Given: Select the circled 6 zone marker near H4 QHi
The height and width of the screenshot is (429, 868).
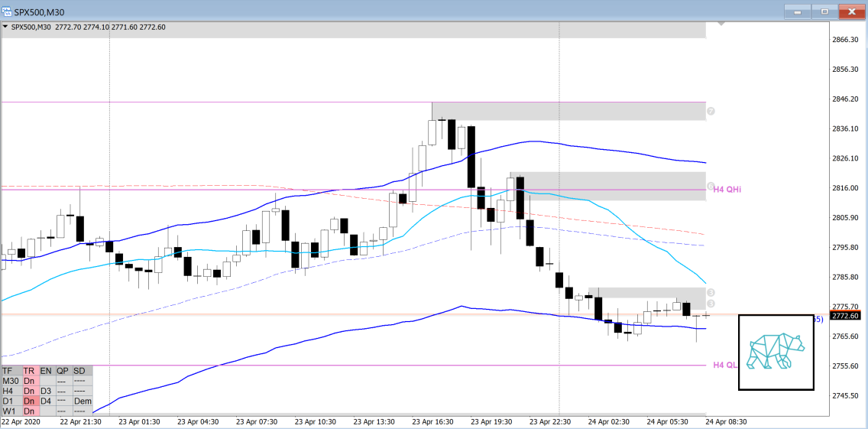Looking at the screenshot, I should point(711,186).
